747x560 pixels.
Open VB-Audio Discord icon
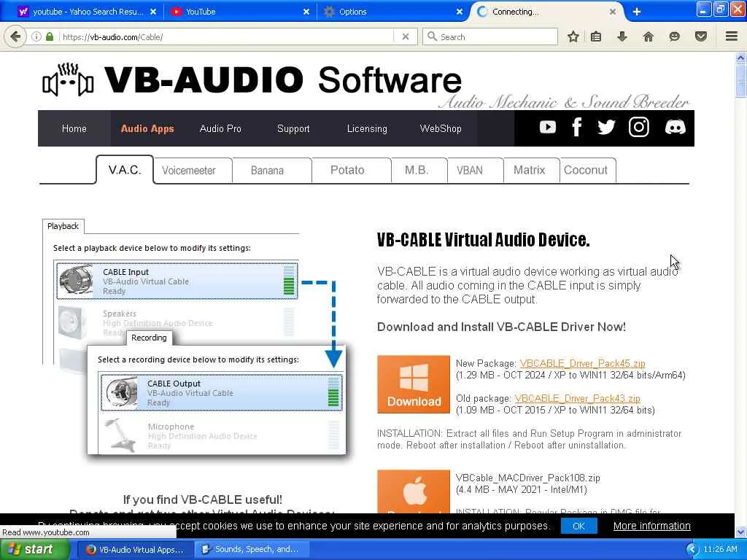(x=675, y=127)
